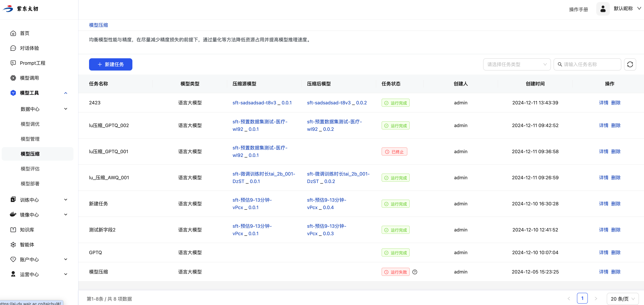Click the 知识库 book icon in sidebar
This screenshot has width=644, height=305.
[13, 229]
